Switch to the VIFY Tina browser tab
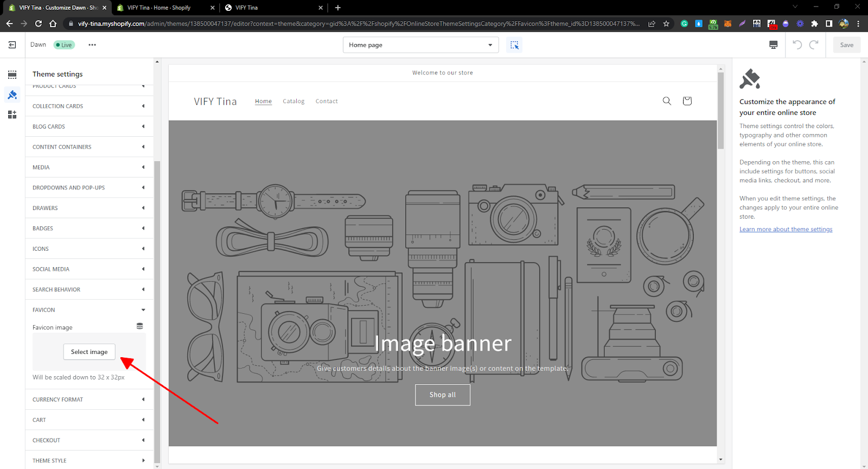This screenshot has height=469, width=868. (274, 8)
